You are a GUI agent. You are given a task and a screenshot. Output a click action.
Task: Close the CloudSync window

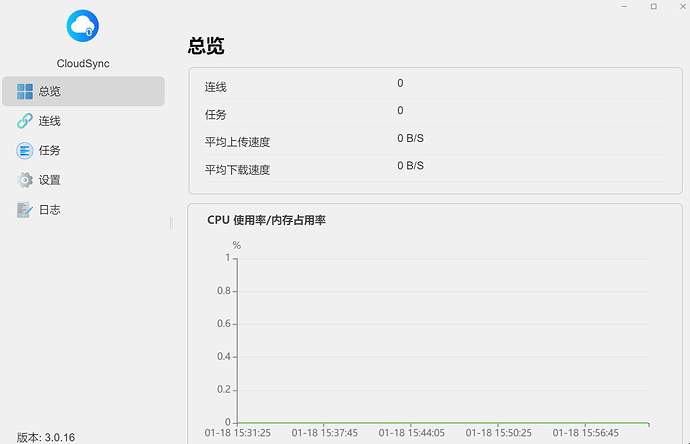pos(683,7)
